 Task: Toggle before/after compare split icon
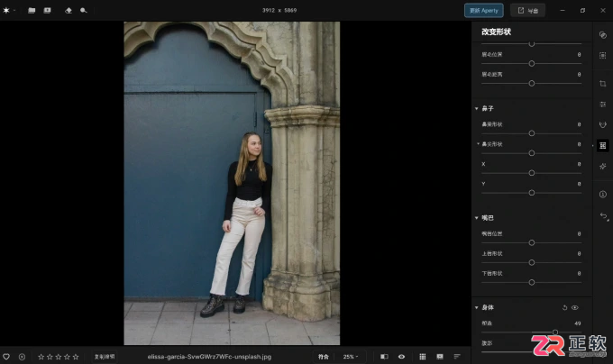pyautogui.click(x=384, y=357)
